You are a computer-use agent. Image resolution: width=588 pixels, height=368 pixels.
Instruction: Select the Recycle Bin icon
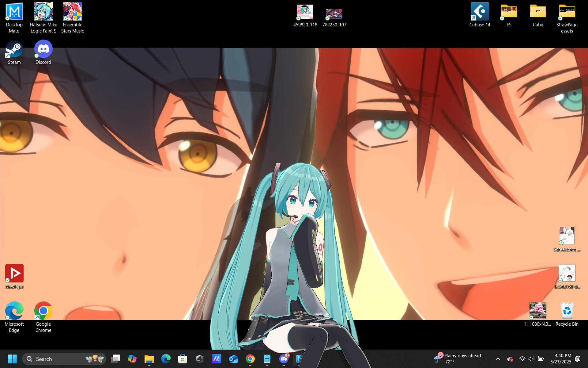click(x=567, y=314)
